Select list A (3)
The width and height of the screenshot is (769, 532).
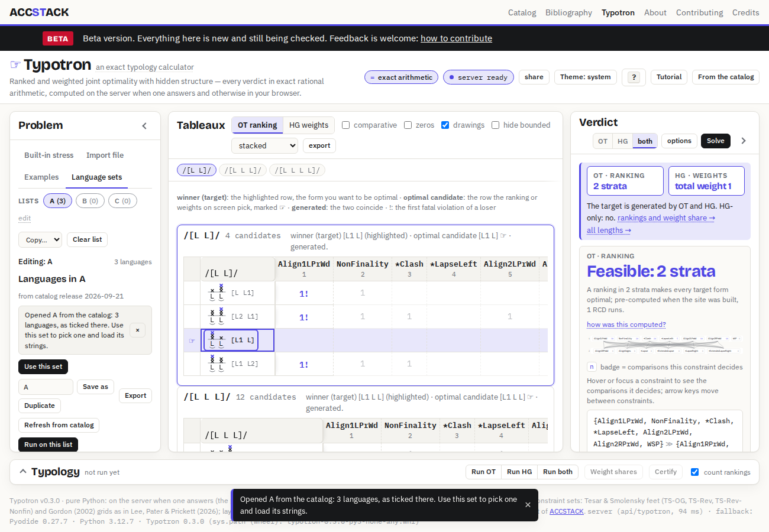pos(58,201)
